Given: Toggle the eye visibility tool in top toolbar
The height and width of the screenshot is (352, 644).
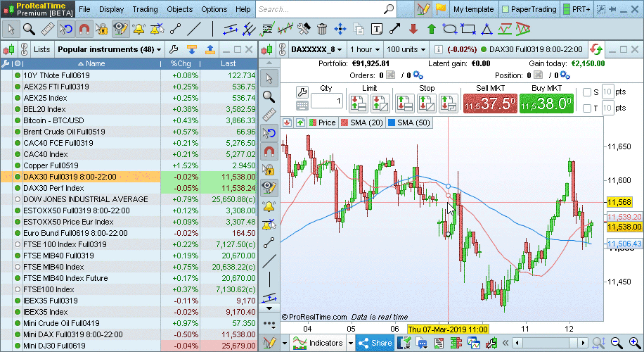Looking at the screenshot, I should [x=120, y=29].
